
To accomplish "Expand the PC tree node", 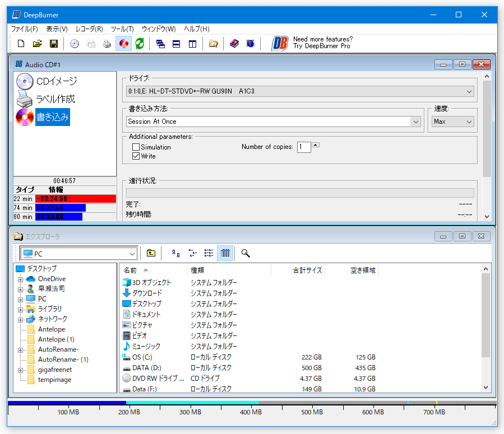I will coord(20,300).
